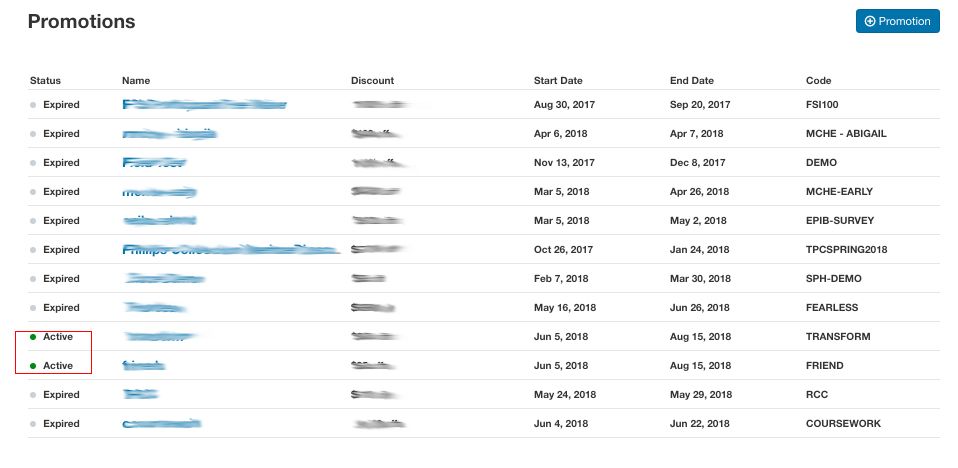This screenshot has width=958, height=468.
Task: Click gray Expired dot in FSI100 row
Action: coord(33,105)
